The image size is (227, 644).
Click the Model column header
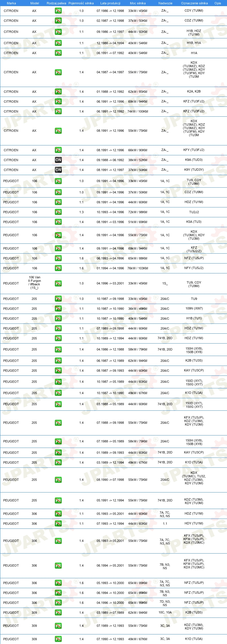[x=35, y=3]
